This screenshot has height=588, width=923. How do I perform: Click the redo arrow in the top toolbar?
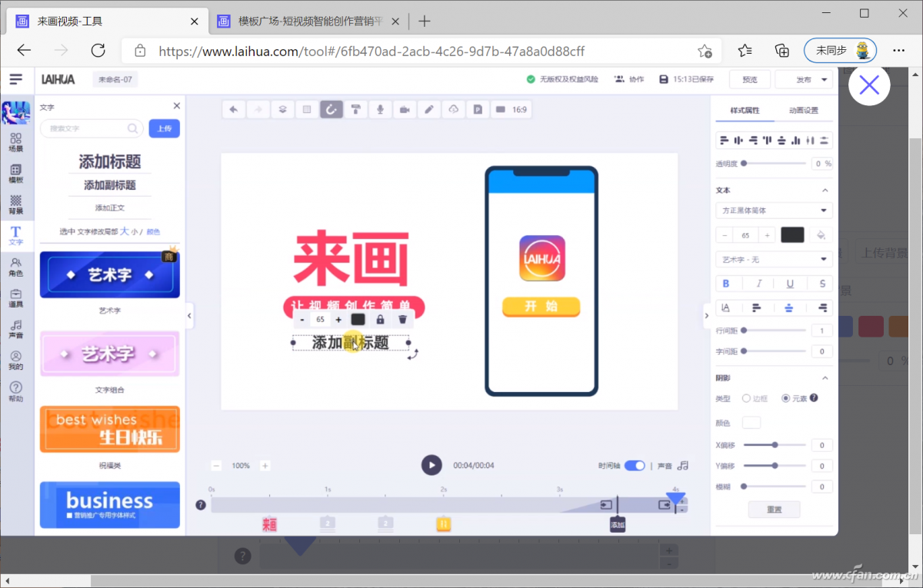(258, 110)
